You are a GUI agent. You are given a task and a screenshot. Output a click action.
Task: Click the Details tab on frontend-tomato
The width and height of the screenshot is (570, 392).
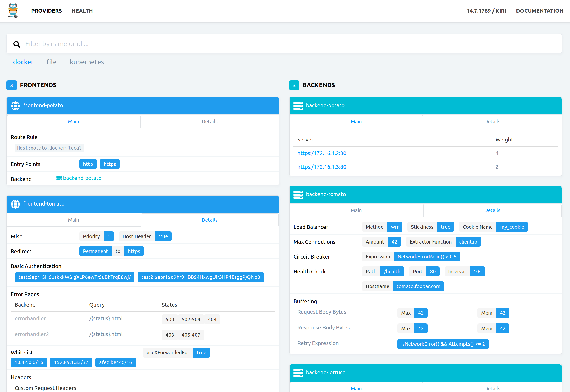pyautogui.click(x=209, y=220)
